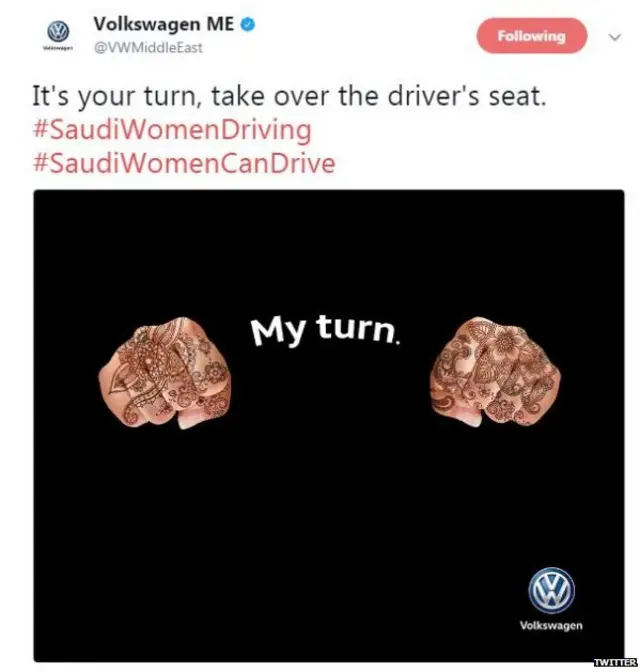Click the right henna-decorated hand
This screenshot has width=640, height=672.
pyautogui.click(x=496, y=372)
